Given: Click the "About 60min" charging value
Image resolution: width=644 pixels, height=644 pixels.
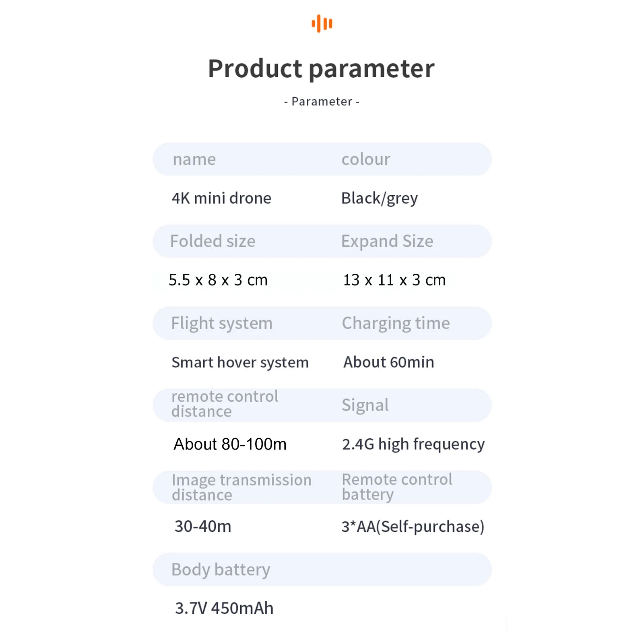Looking at the screenshot, I should pyautogui.click(x=388, y=362).
